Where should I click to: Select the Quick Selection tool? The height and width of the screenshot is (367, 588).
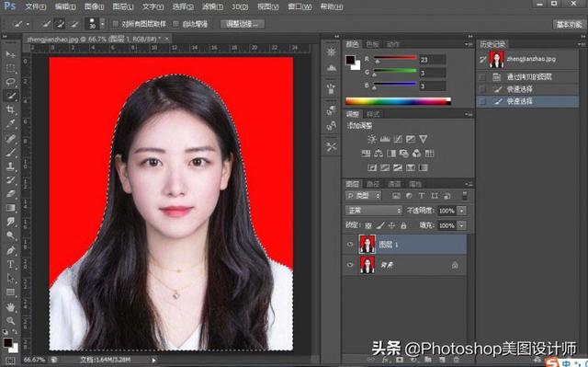coord(10,96)
